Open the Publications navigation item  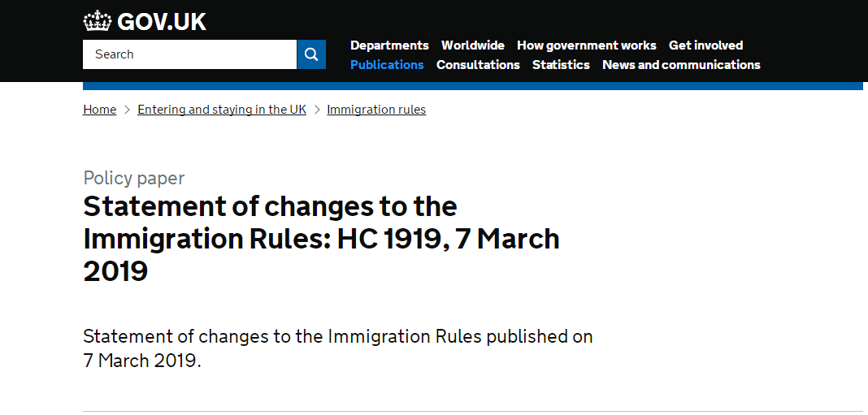click(x=387, y=65)
